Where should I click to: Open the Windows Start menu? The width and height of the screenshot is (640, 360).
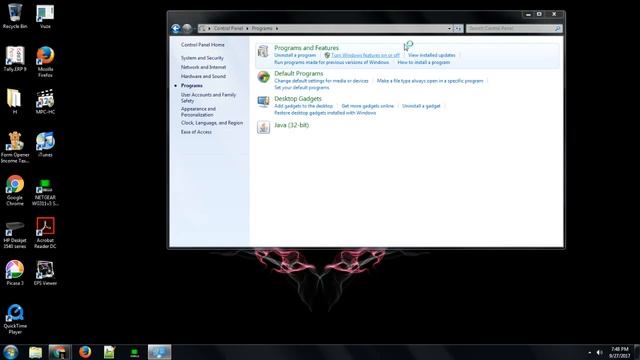(11, 352)
